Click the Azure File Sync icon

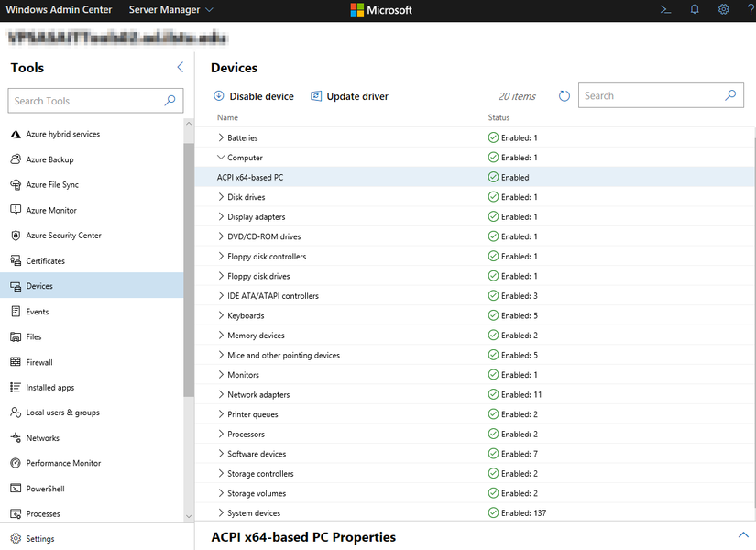coord(16,185)
